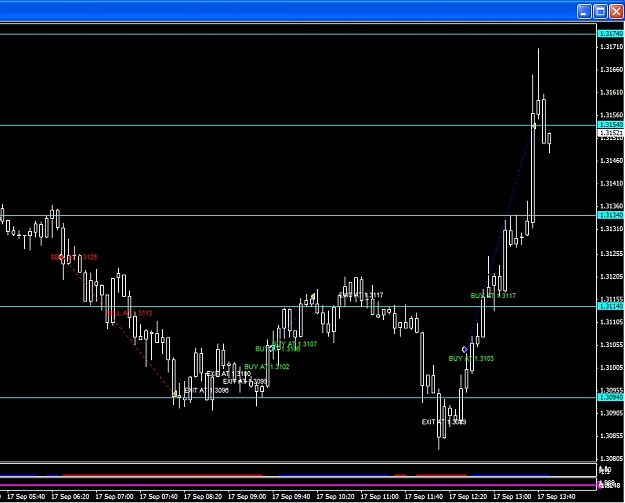
Task: Click the 1.31710 value on the price scale
Action: pyautogui.click(x=611, y=47)
